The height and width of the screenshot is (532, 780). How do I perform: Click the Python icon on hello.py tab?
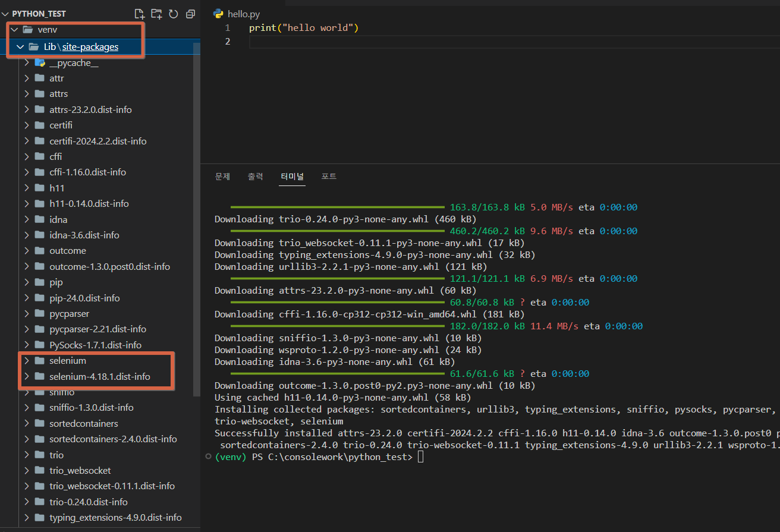click(x=218, y=14)
